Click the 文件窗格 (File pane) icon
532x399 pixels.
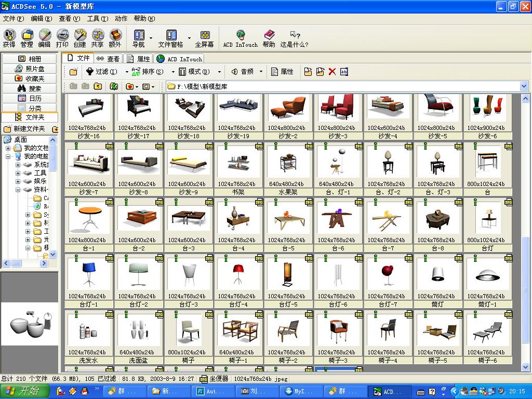(170, 38)
